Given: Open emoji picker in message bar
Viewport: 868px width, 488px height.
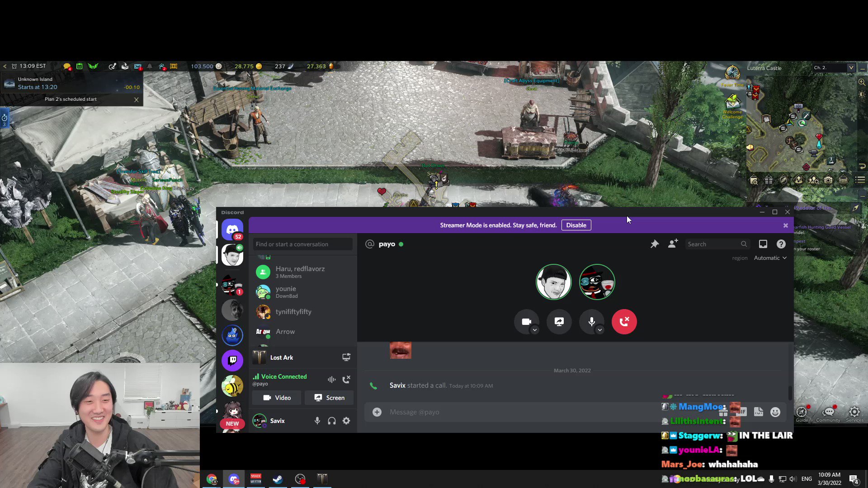Looking at the screenshot, I should click(775, 412).
